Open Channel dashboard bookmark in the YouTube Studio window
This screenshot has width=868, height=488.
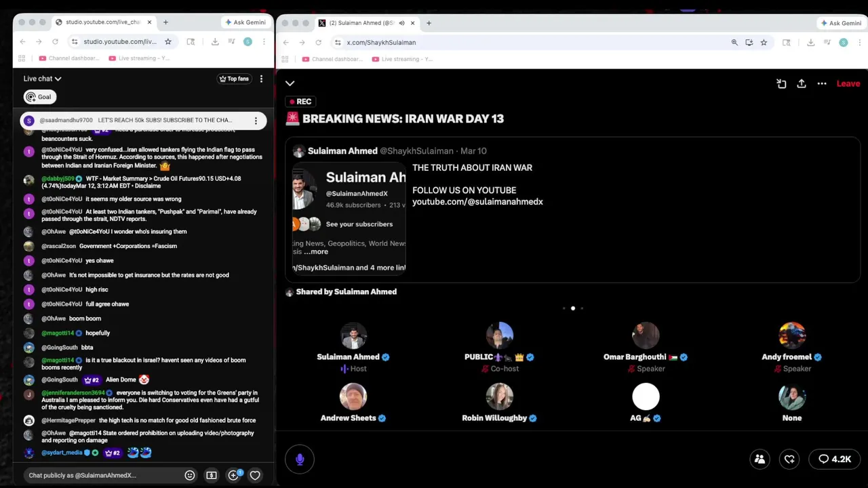pyautogui.click(x=69, y=58)
